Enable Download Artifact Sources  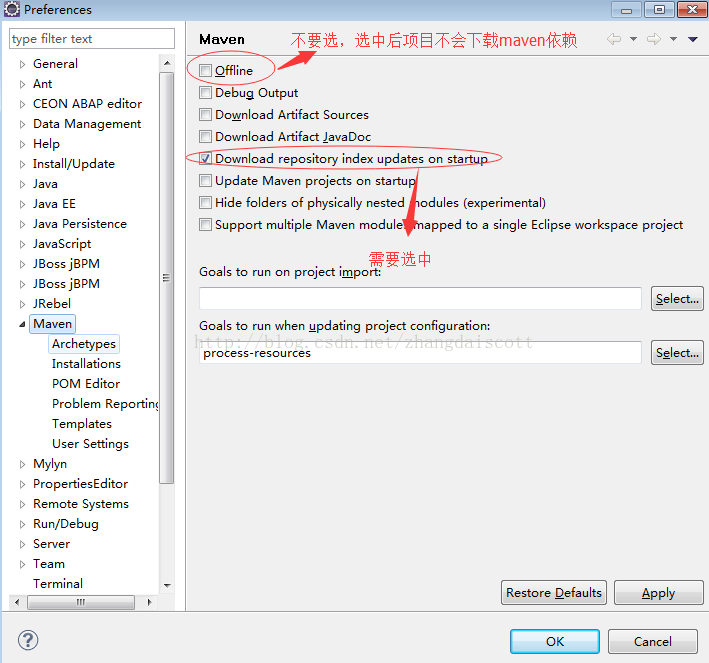[205, 114]
